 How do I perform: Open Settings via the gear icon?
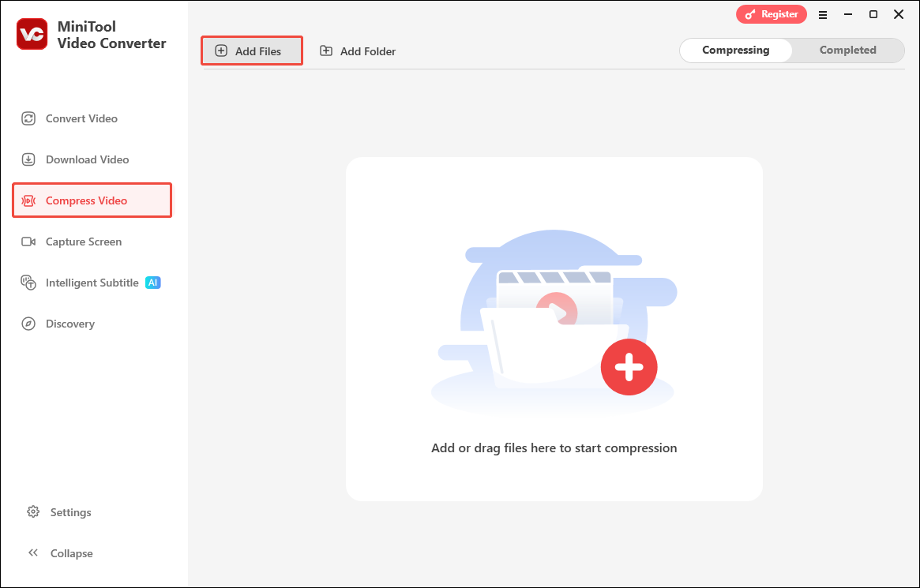tap(33, 511)
